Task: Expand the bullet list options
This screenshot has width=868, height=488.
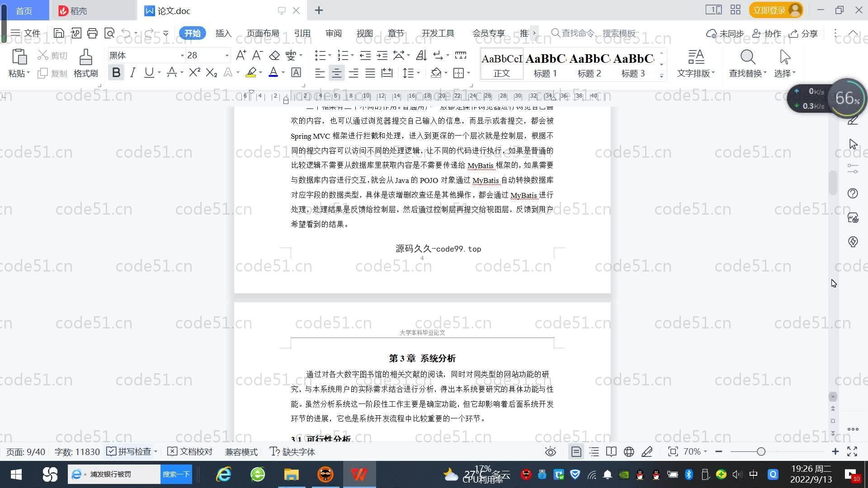Action: [x=330, y=56]
